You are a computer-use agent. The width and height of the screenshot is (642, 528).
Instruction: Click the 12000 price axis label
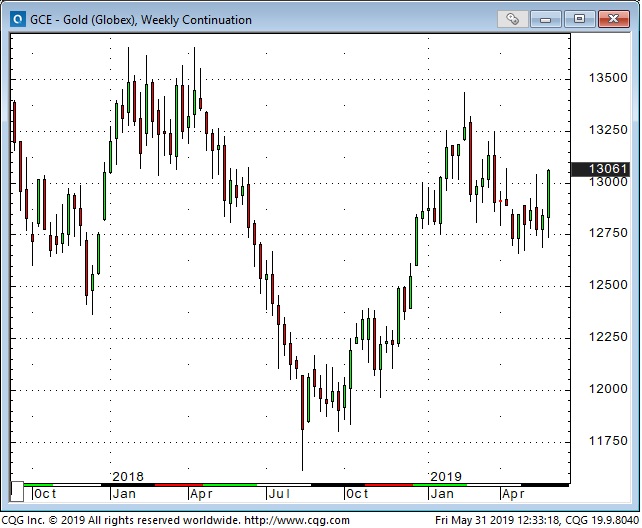tap(608, 389)
